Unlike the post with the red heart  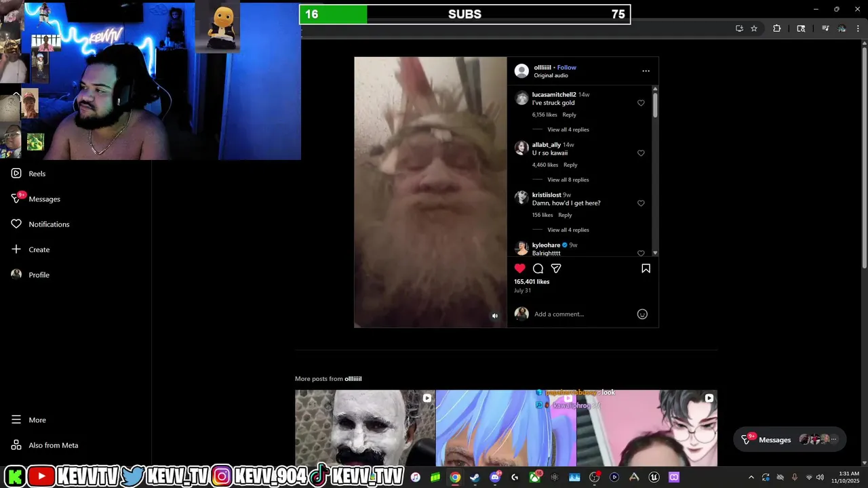[x=520, y=268]
